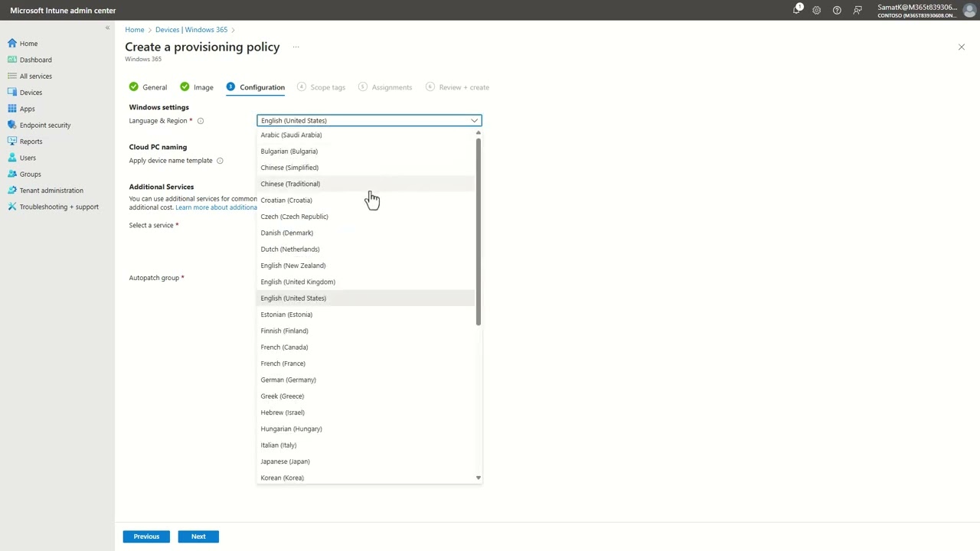Select Finnish (Finland) option
The image size is (980, 551).
click(366, 331)
